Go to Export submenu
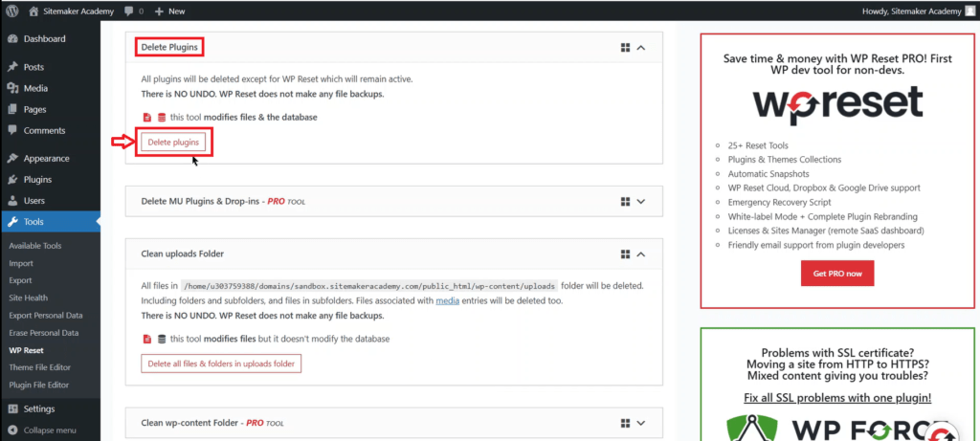Screen dimensions: 980x441 click(21, 280)
